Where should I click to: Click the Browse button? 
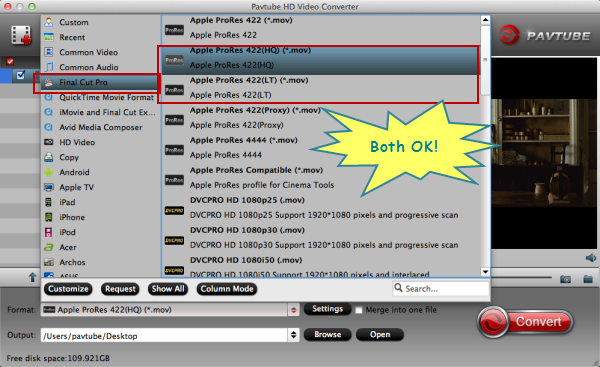click(328, 334)
